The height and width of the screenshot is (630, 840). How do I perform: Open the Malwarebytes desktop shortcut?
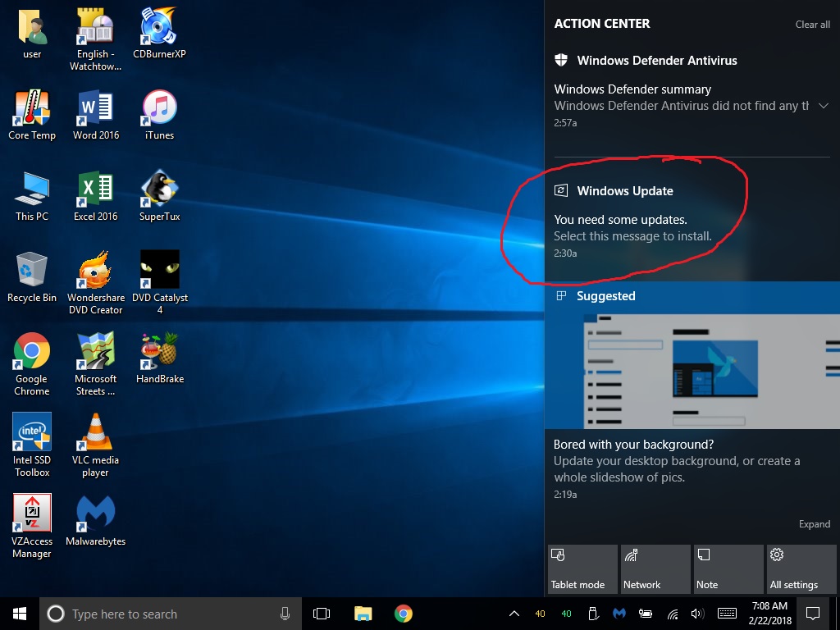pyautogui.click(x=96, y=521)
